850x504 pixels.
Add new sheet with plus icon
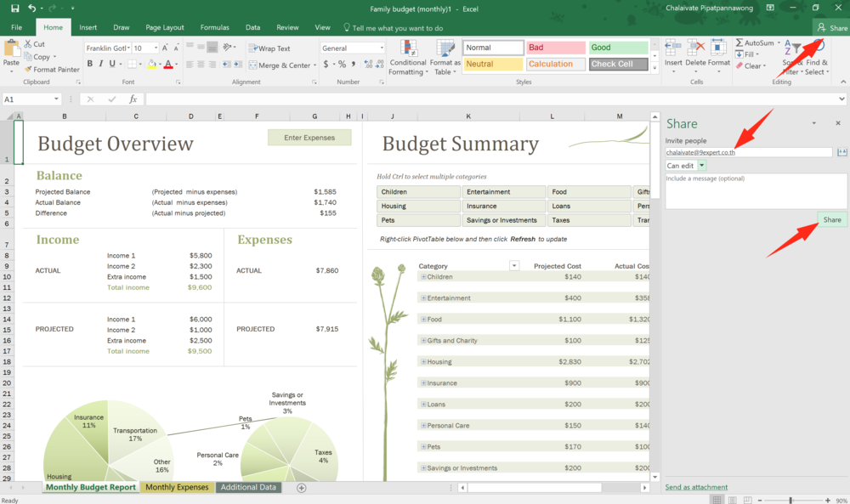301,488
